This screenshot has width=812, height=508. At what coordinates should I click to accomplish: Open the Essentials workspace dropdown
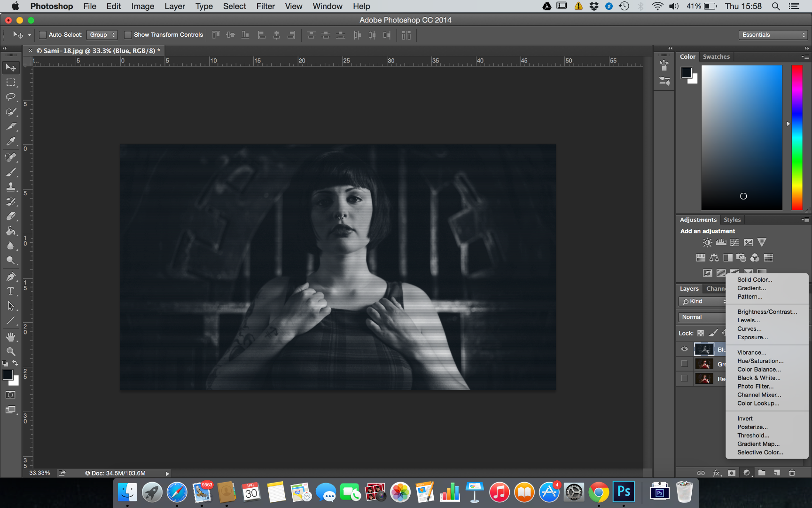click(773, 35)
